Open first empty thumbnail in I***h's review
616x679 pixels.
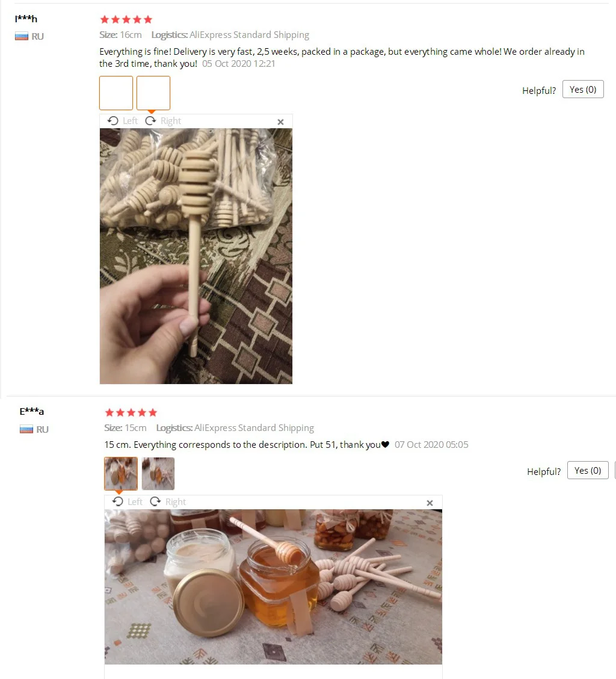click(x=116, y=93)
